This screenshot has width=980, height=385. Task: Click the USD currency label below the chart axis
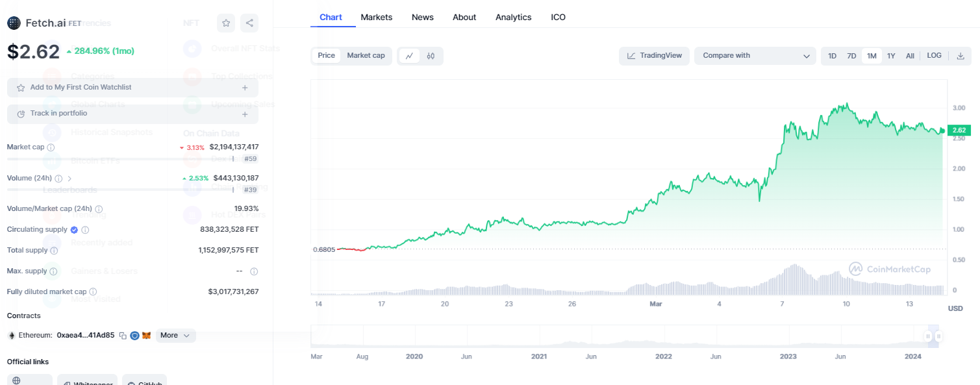coord(955,308)
